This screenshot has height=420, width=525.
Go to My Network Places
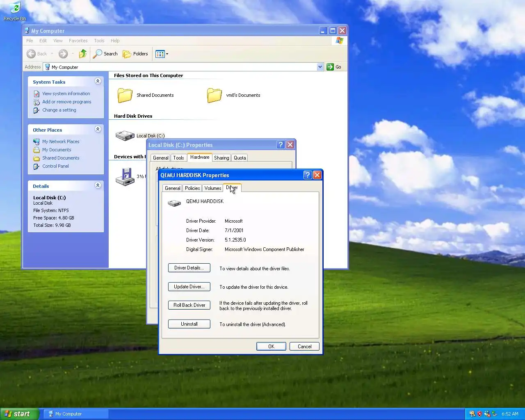pyautogui.click(x=61, y=142)
